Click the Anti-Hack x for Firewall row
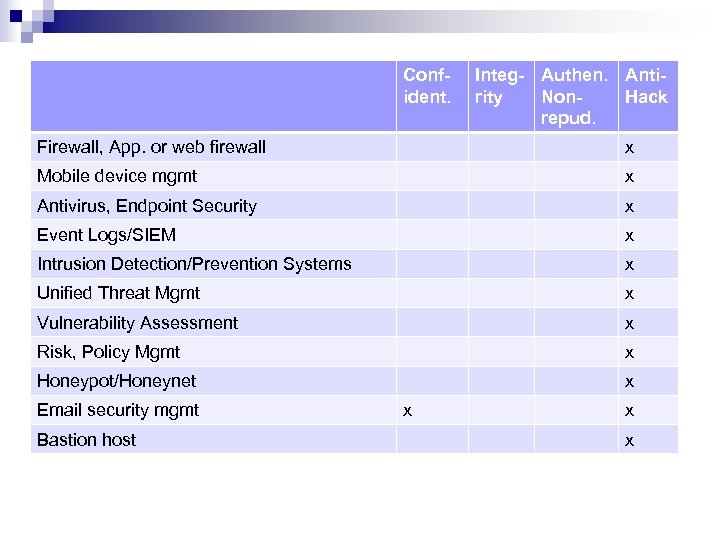This screenshot has height=540, width=720. [x=629, y=147]
